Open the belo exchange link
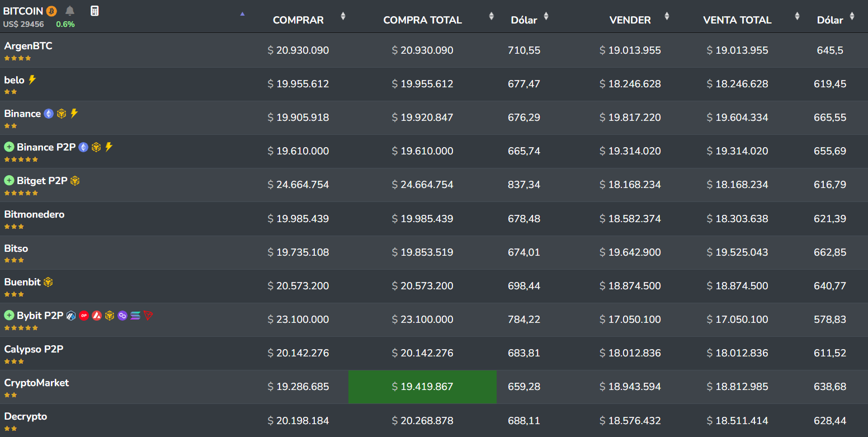This screenshot has width=868, height=437. tap(15, 80)
